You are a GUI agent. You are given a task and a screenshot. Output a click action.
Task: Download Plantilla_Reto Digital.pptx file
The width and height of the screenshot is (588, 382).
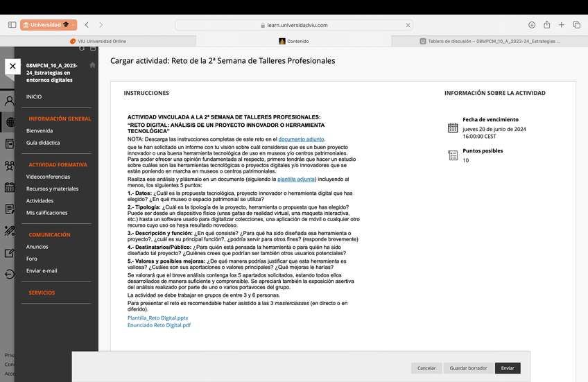pos(158,318)
